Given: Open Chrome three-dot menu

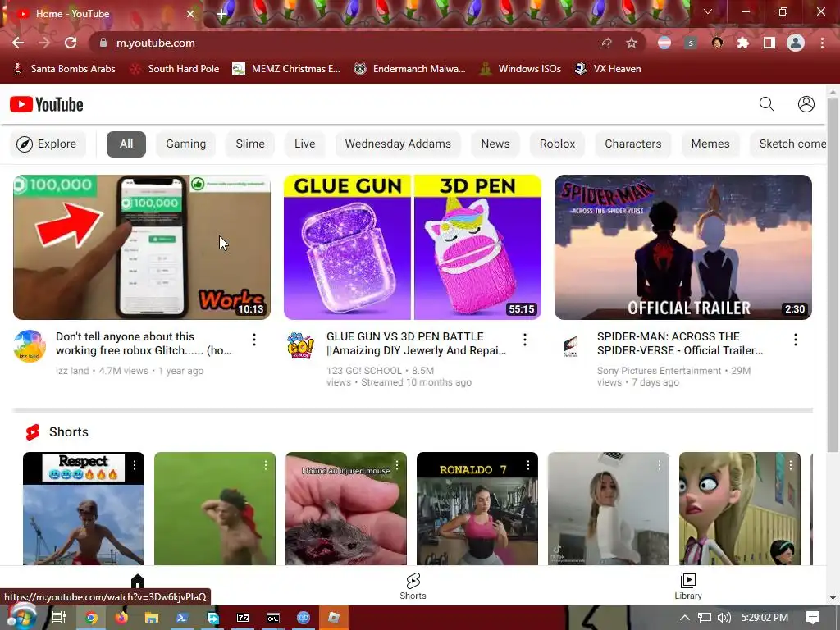Looking at the screenshot, I should [x=822, y=43].
